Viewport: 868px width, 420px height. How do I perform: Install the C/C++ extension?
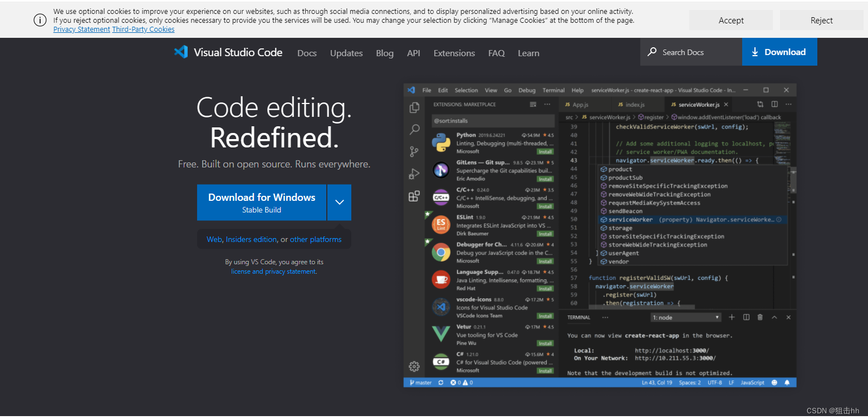pos(545,206)
